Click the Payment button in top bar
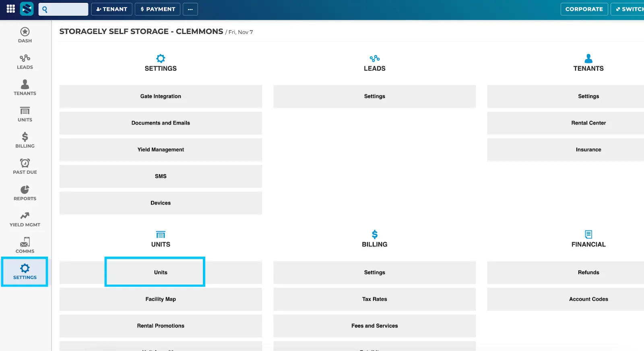The height and width of the screenshot is (351, 644). 158,9
